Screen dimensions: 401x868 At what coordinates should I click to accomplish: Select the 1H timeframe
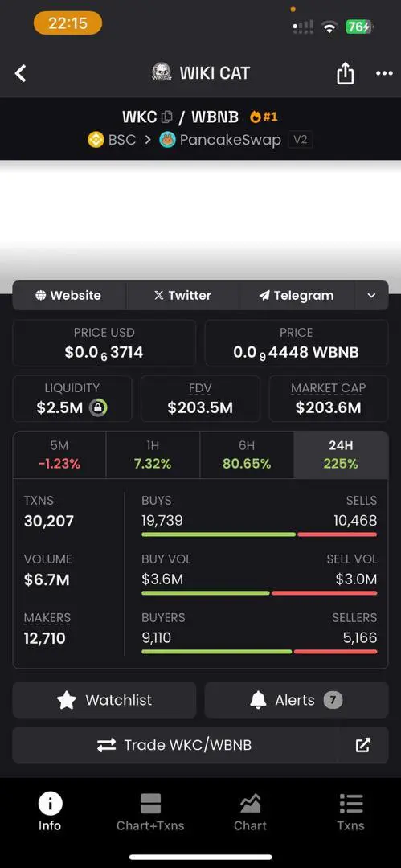[153, 455]
